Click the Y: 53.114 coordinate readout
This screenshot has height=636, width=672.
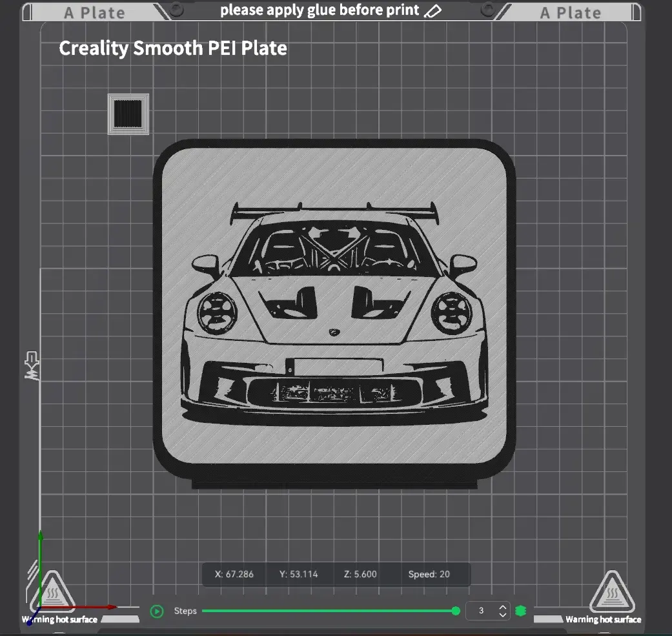[299, 574]
